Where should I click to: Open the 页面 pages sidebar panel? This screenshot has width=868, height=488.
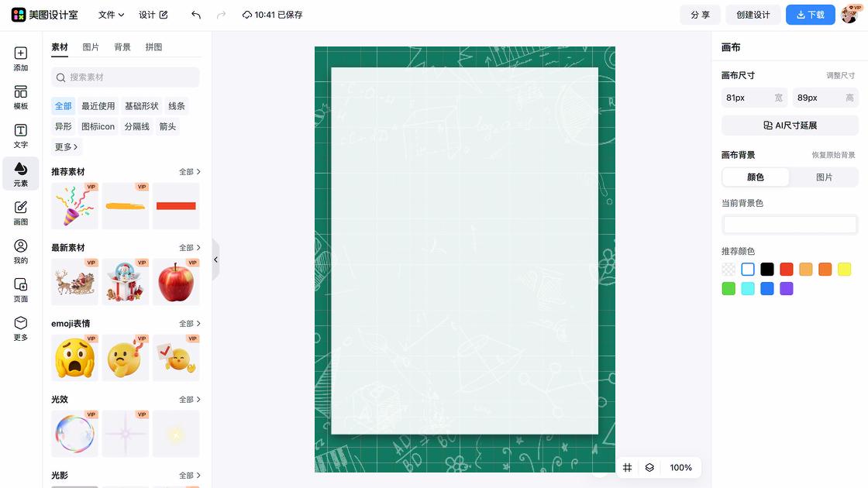coord(20,290)
